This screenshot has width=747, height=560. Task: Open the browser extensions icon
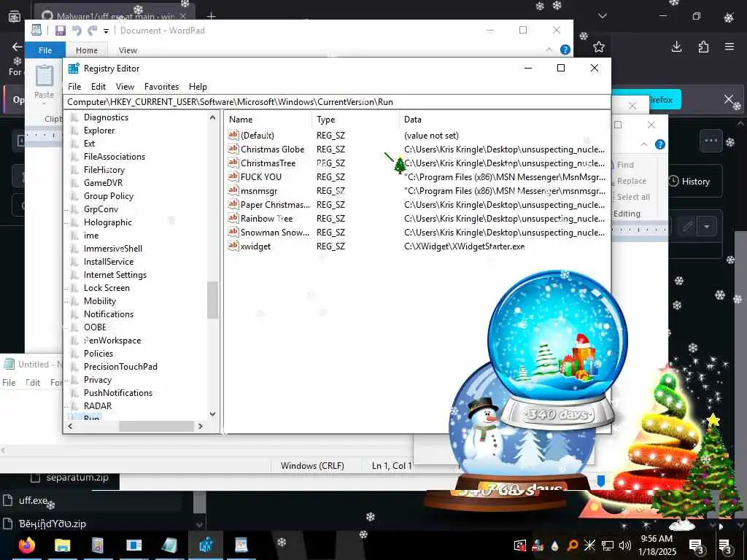pyautogui.click(x=703, y=47)
